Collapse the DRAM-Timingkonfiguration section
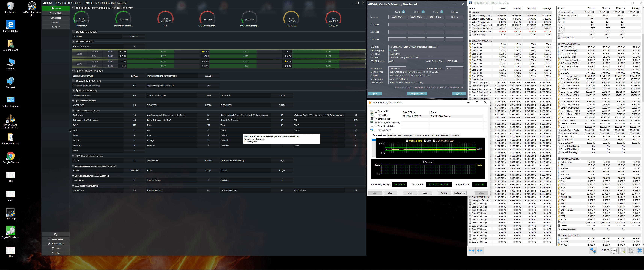Viewport: 644px width, 270px height. tap(73, 110)
